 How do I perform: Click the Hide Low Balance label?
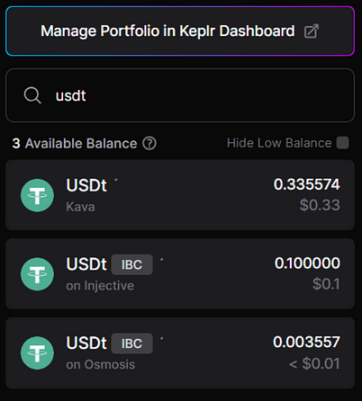pyautogui.click(x=279, y=143)
